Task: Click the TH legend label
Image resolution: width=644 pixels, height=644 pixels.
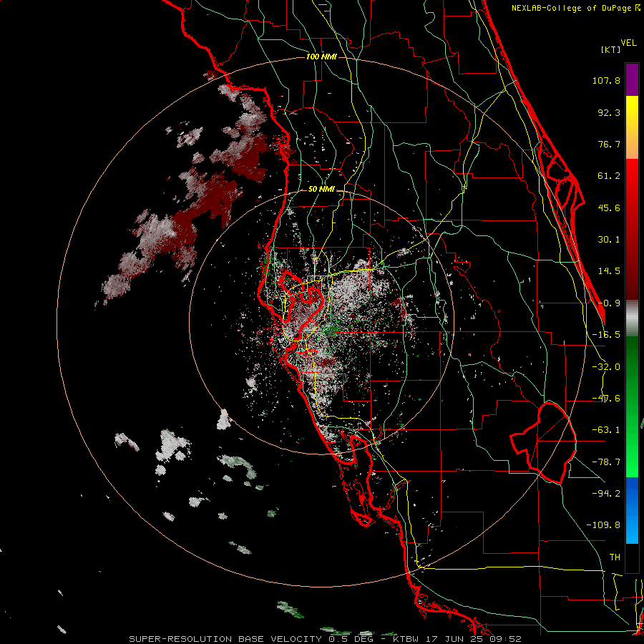Action: 615,557
